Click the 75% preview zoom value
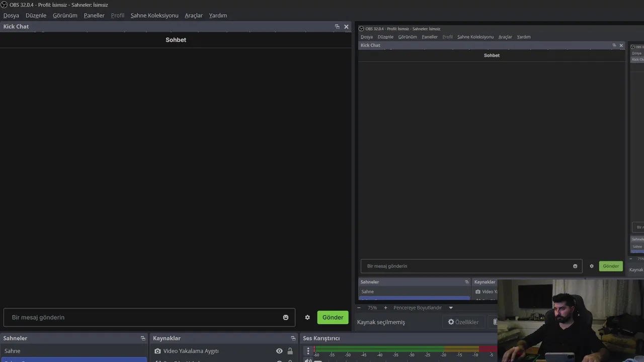This screenshot has height=362, width=644. pos(372,308)
